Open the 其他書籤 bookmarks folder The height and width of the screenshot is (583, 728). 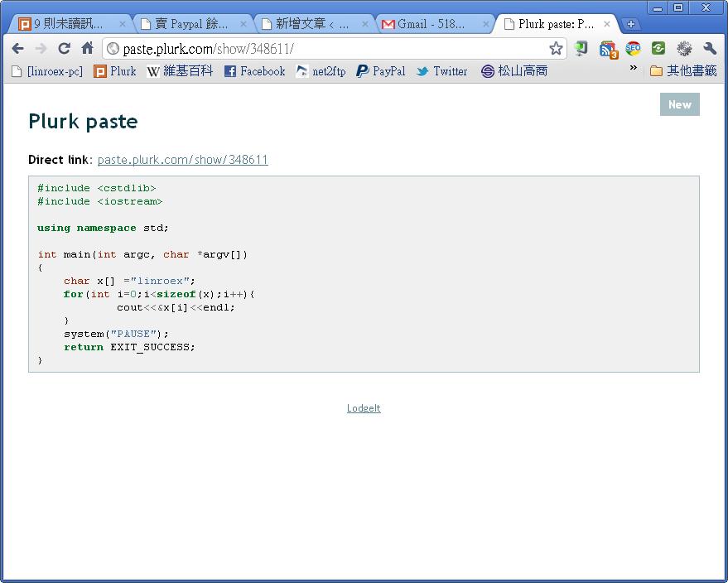[x=683, y=71]
